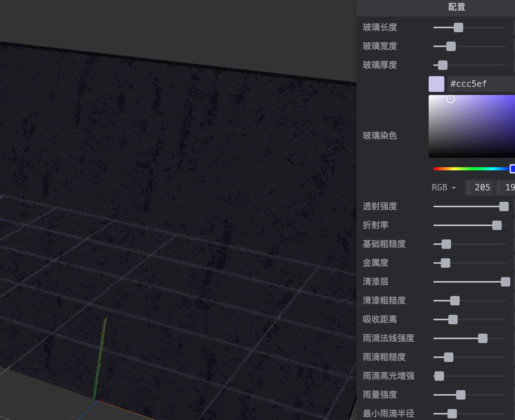515x420 pixels.
Task: Click the 金属度 slider handle
Action: point(445,263)
